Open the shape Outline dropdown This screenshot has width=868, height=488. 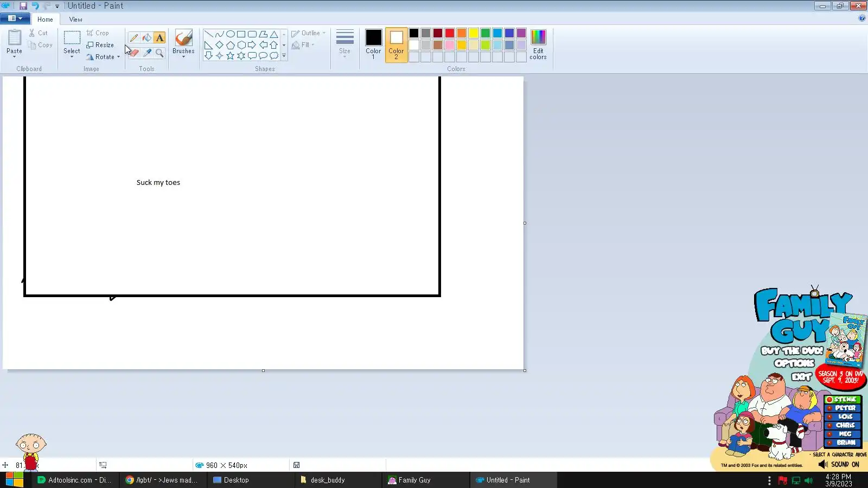[x=309, y=33]
